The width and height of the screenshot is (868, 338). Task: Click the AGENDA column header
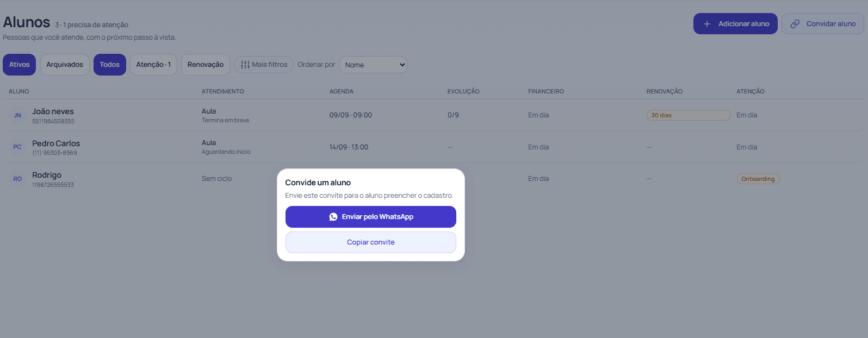[342, 91]
